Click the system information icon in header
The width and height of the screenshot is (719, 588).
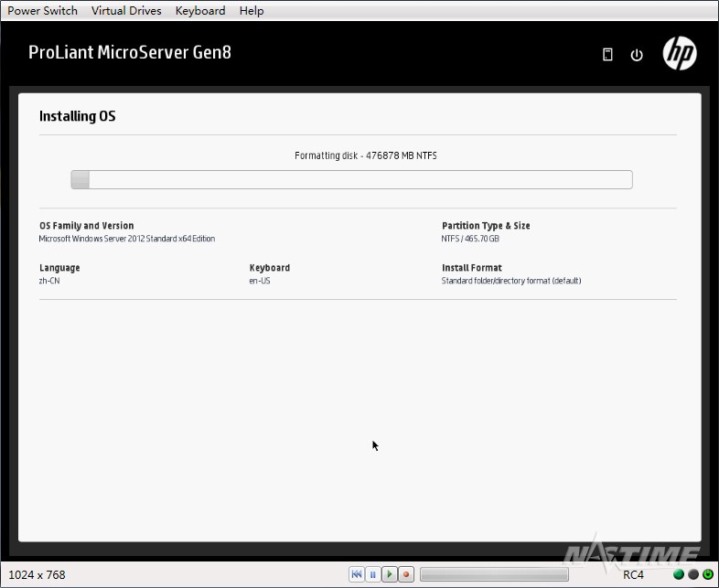[x=607, y=55]
